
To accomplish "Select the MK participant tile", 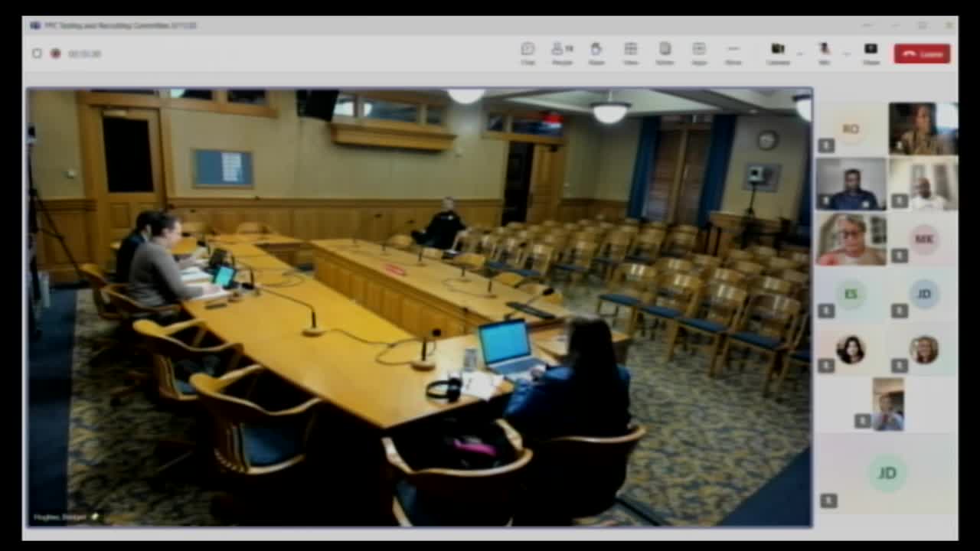I will coord(923,239).
